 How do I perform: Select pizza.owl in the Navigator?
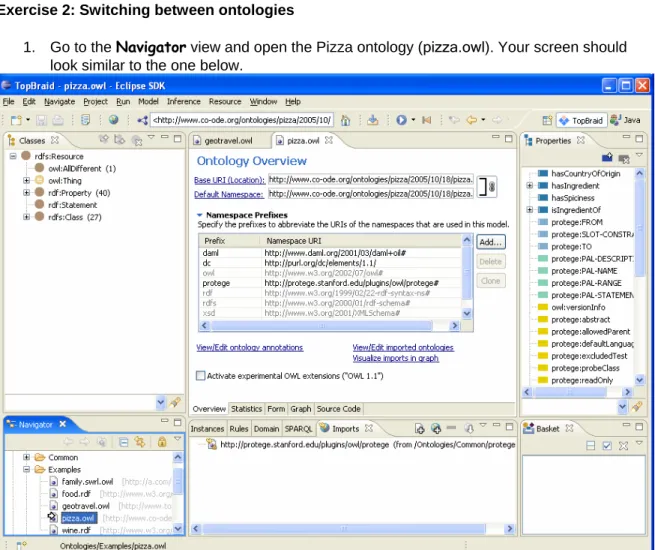[78, 518]
